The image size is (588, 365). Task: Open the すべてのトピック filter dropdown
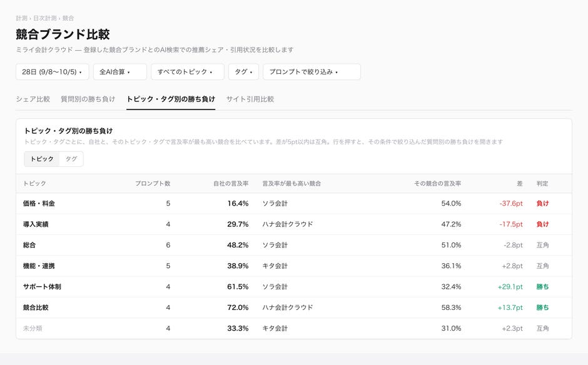point(188,72)
